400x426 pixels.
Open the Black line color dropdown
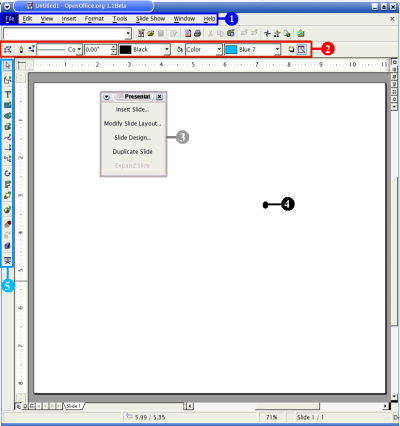[x=167, y=50]
